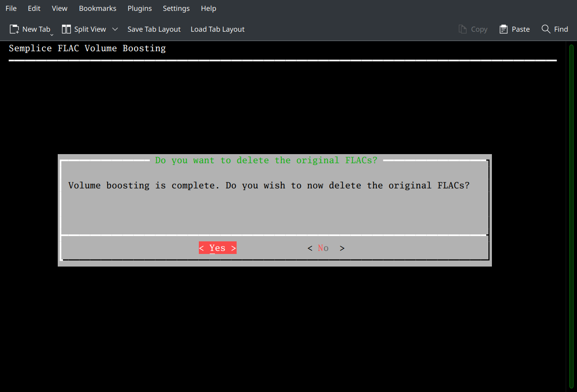Choose Yes to delete the original FLACs
Viewport: 577px width, 392px height.
pos(218,247)
